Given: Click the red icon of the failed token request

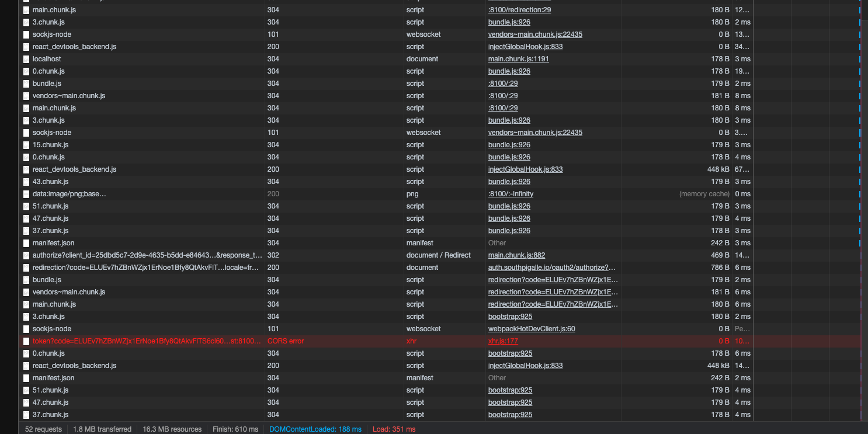Looking at the screenshot, I should point(26,341).
